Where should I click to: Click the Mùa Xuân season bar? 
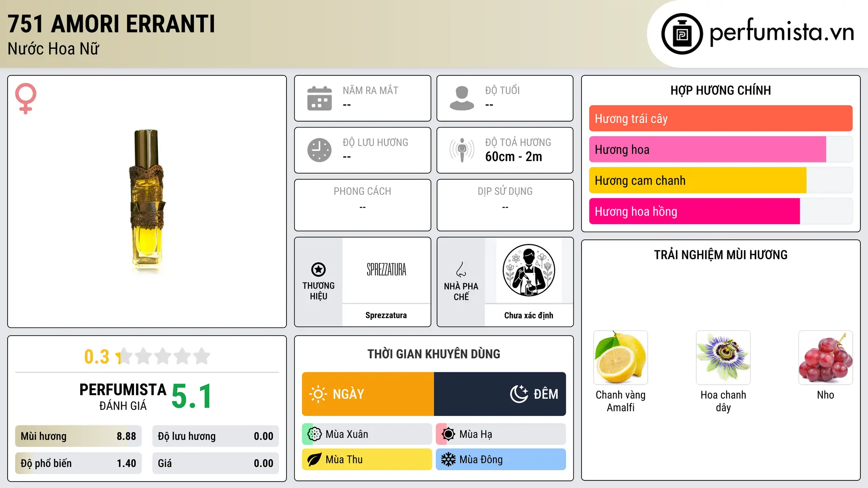coord(367,434)
